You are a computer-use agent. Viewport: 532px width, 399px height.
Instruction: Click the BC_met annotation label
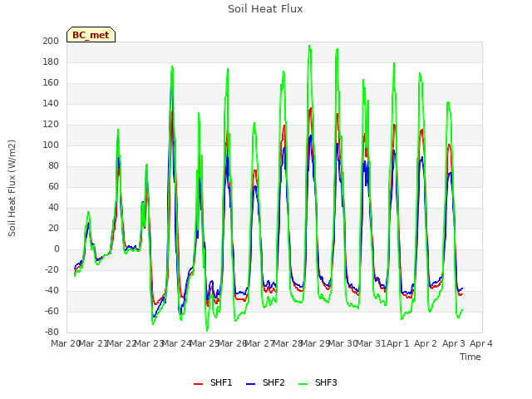pos(91,35)
